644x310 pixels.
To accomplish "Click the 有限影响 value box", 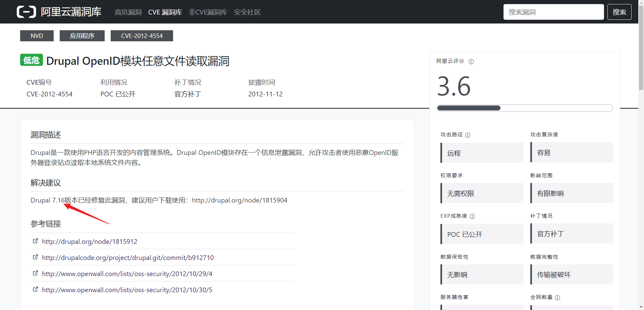I will (x=572, y=193).
